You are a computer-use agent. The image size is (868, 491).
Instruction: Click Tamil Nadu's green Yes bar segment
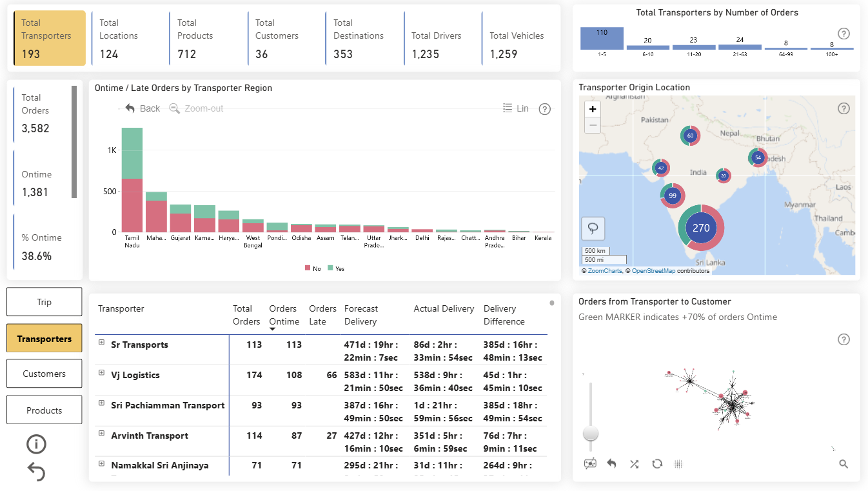(x=132, y=153)
